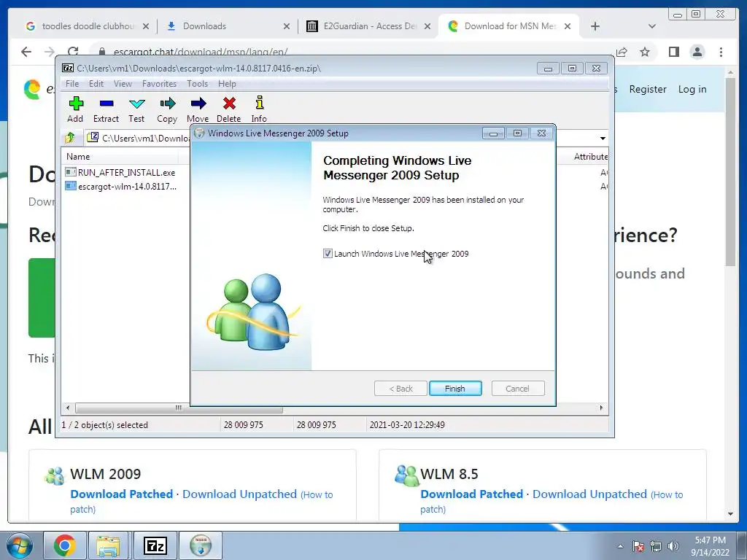The height and width of the screenshot is (560, 747).
Task: Open the File menu in 7-Zip
Action: pos(72,84)
